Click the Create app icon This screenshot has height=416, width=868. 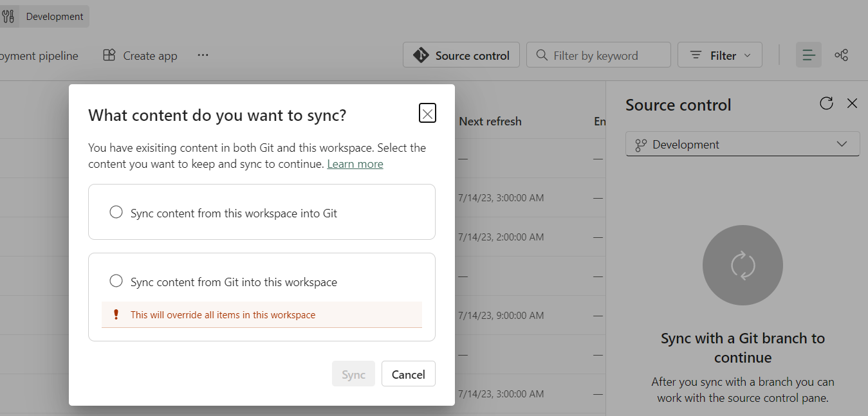tap(109, 55)
